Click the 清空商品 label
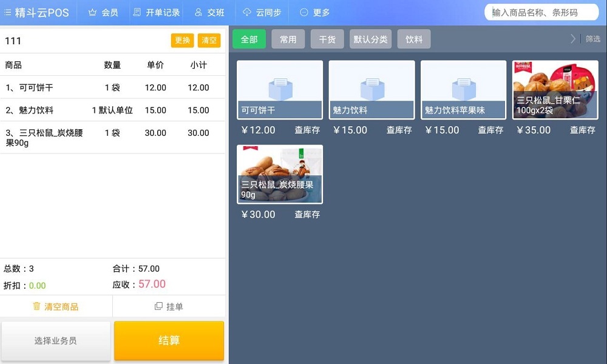The image size is (607, 364). pos(61,306)
